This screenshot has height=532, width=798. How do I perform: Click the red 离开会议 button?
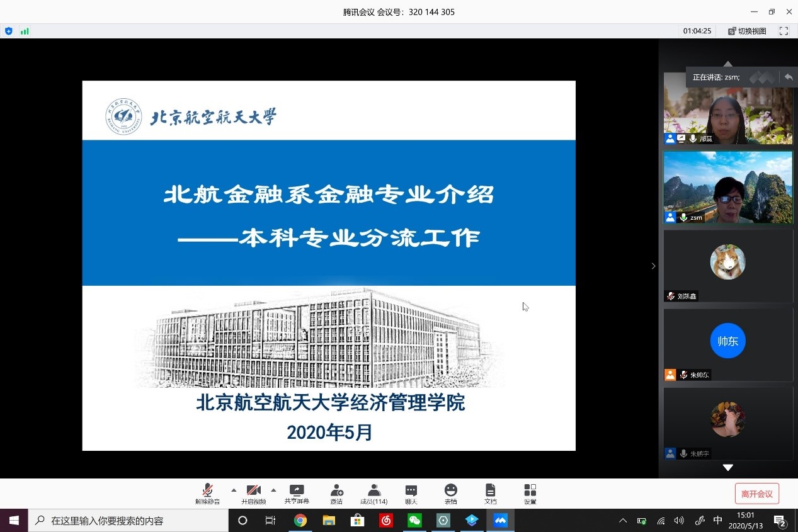click(x=756, y=494)
